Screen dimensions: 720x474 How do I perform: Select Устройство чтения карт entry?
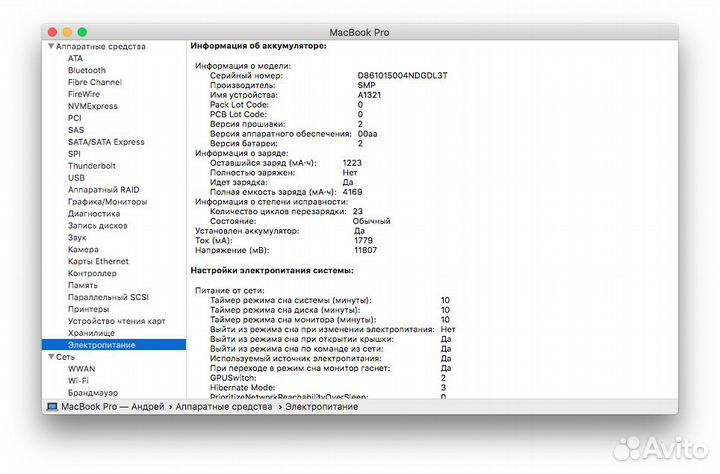click(x=117, y=321)
